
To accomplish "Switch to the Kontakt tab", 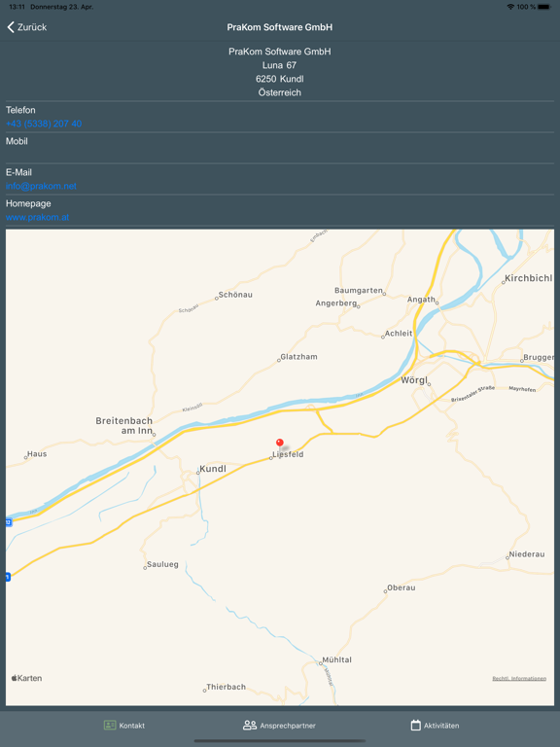I will click(x=124, y=726).
